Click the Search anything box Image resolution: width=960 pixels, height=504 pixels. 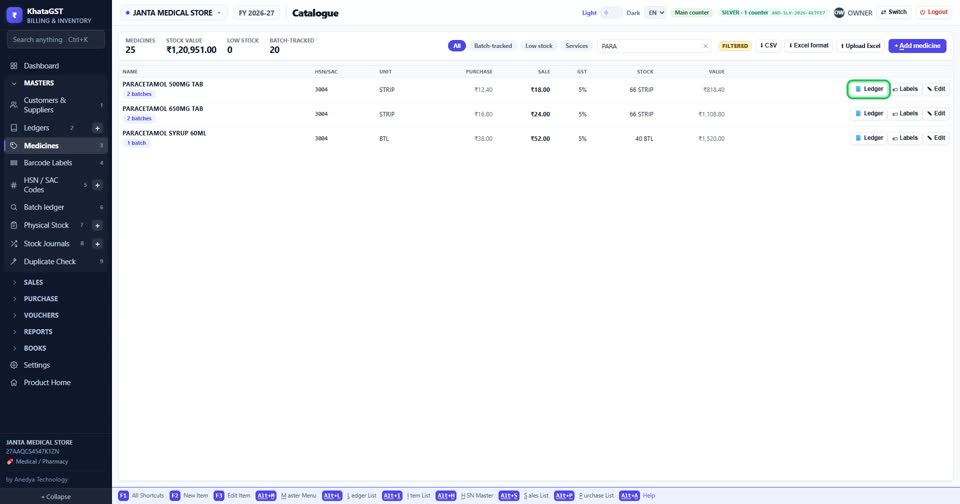click(56, 40)
